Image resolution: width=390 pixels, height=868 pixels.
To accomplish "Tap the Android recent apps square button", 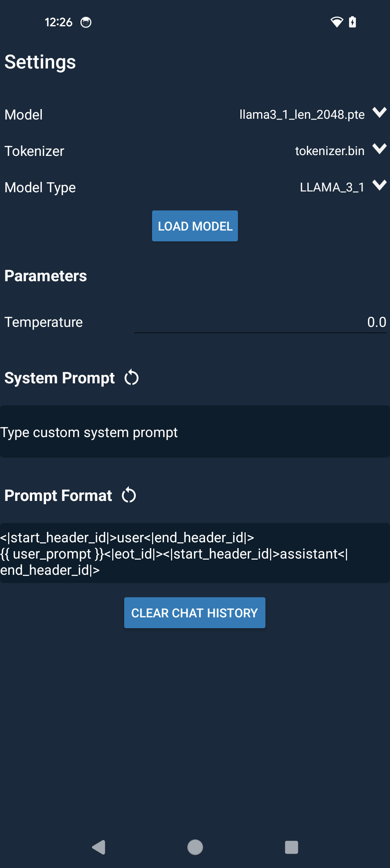I will point(291,847).
